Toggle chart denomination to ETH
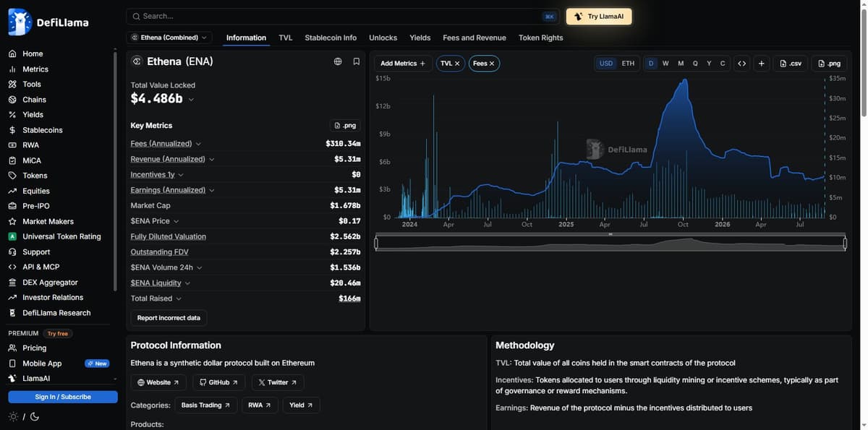Image resolution: width=868 pixels, height=430 pixels. click(628, 64)
